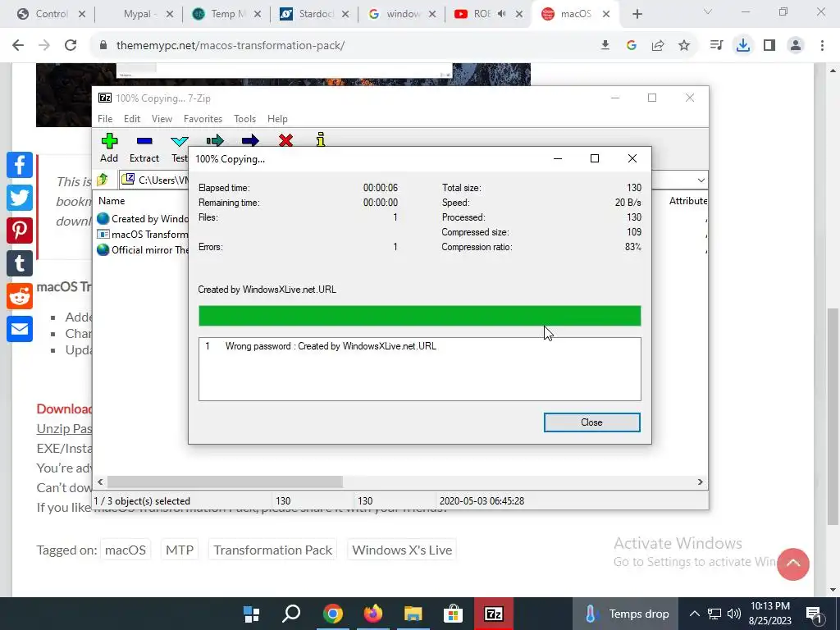
Task: Click the Attribute column header in 7-Zip
Action: [688, 201]
